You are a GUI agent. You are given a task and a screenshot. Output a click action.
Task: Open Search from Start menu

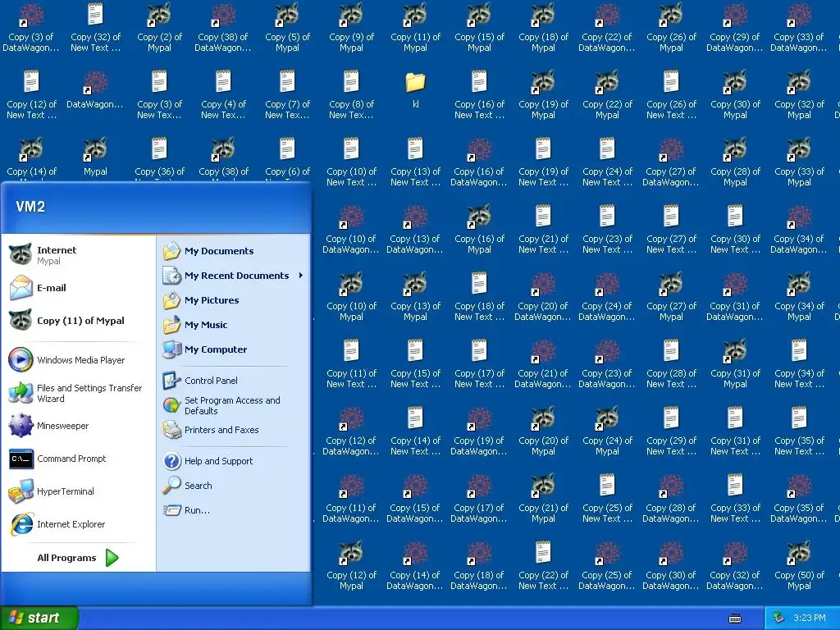coord(233,486)
